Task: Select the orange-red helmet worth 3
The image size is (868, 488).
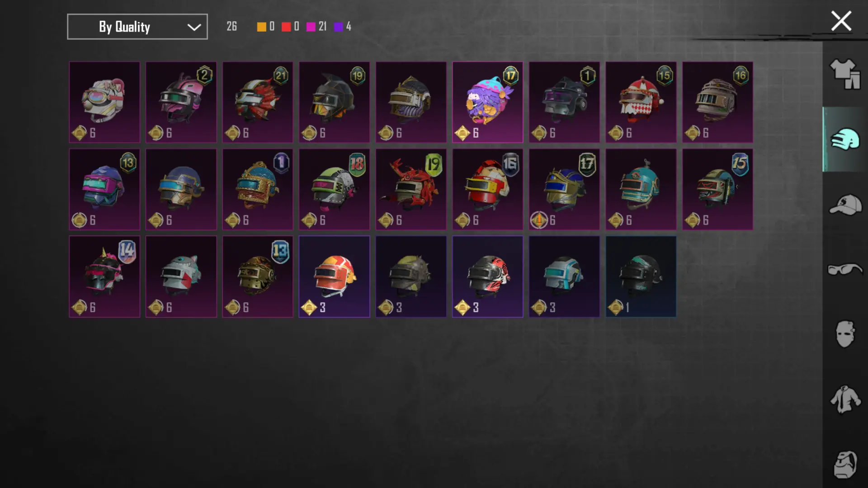Action: click(334, 277)
